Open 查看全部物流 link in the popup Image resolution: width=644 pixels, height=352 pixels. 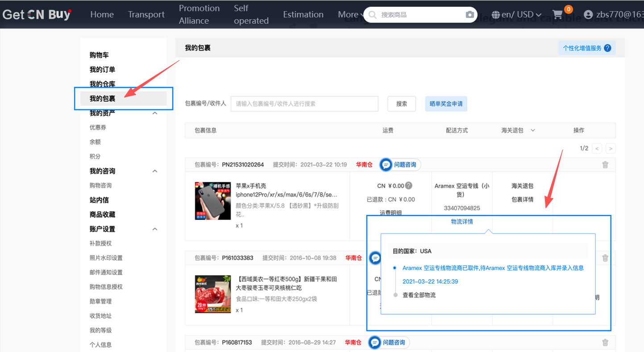[x=419, y=295]
